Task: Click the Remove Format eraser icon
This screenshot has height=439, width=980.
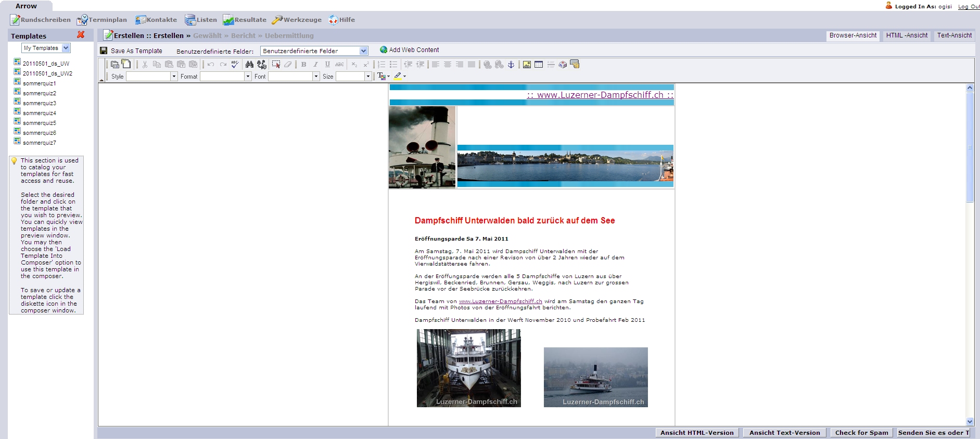Action: (x=288, y=65)
